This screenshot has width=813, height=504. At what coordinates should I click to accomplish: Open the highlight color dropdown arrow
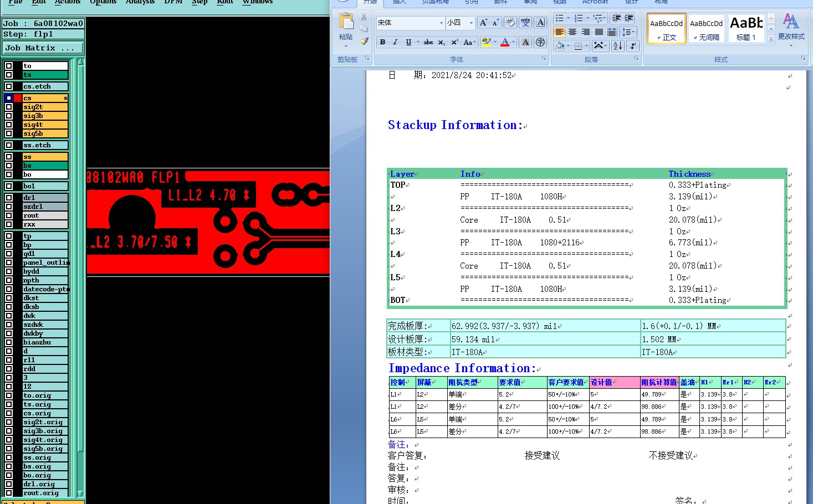[495, 42]
